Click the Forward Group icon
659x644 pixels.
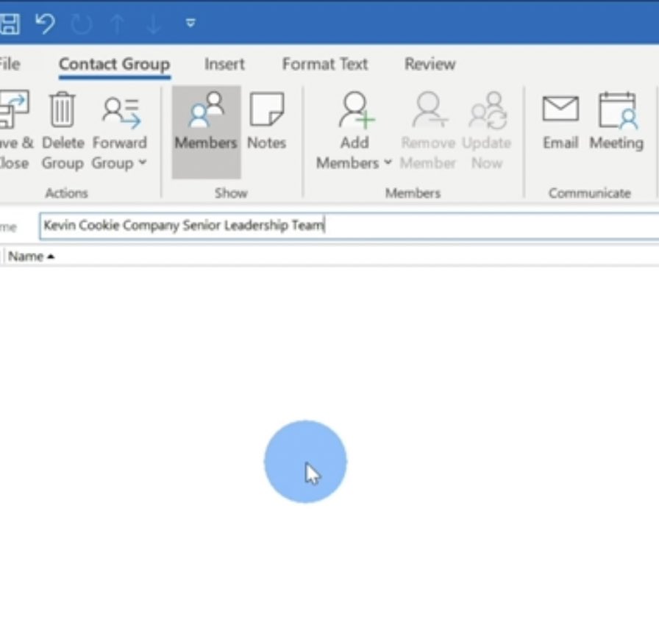click(x=121, y=112)
